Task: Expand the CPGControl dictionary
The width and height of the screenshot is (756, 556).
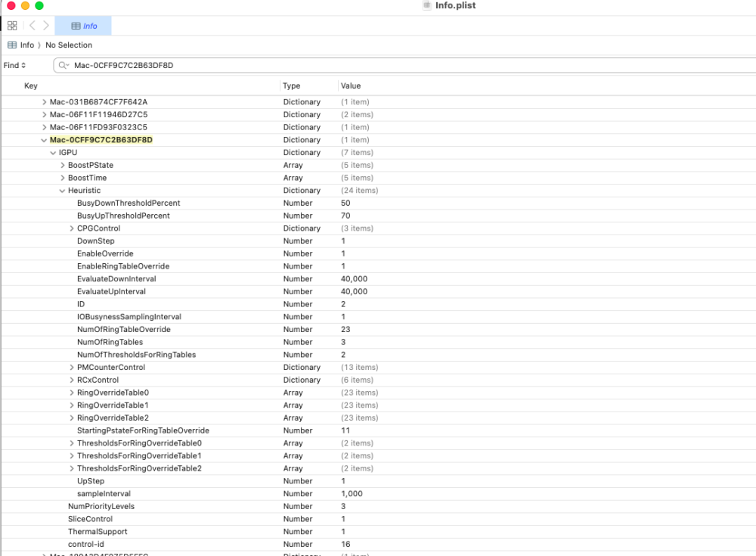Action: 71,228
